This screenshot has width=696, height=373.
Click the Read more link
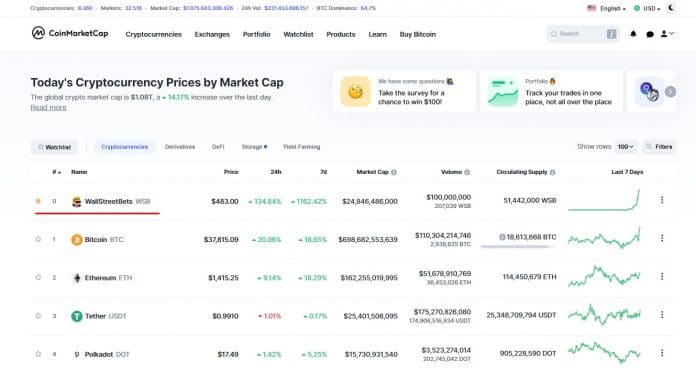pyautogui.click(x=48, y=107)
